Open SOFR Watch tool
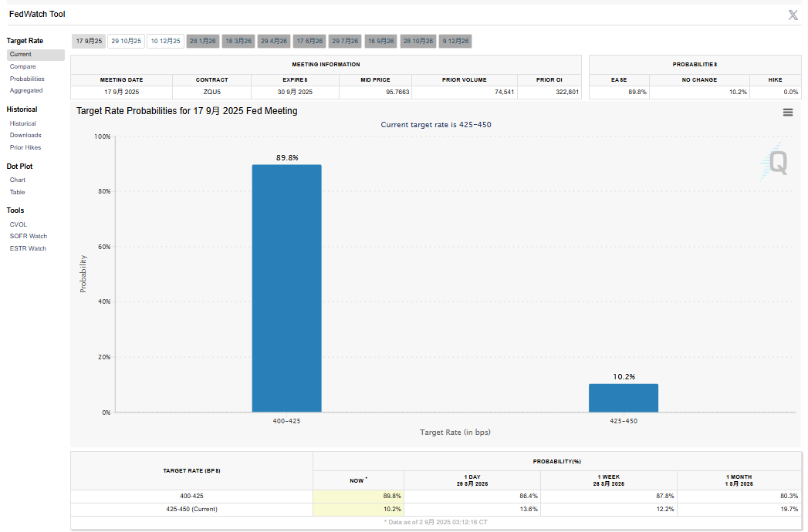The image size is (808, 532). 28,236
